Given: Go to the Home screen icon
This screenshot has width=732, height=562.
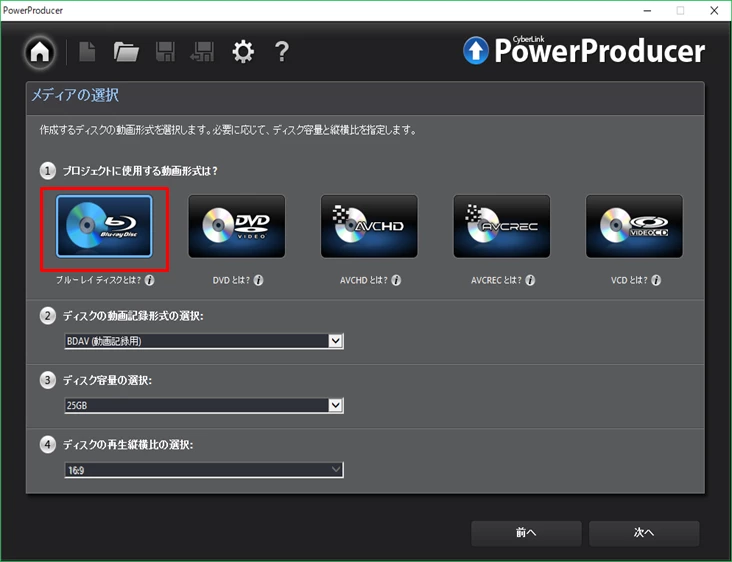Looking at the screenshot, I should [40, 52].
